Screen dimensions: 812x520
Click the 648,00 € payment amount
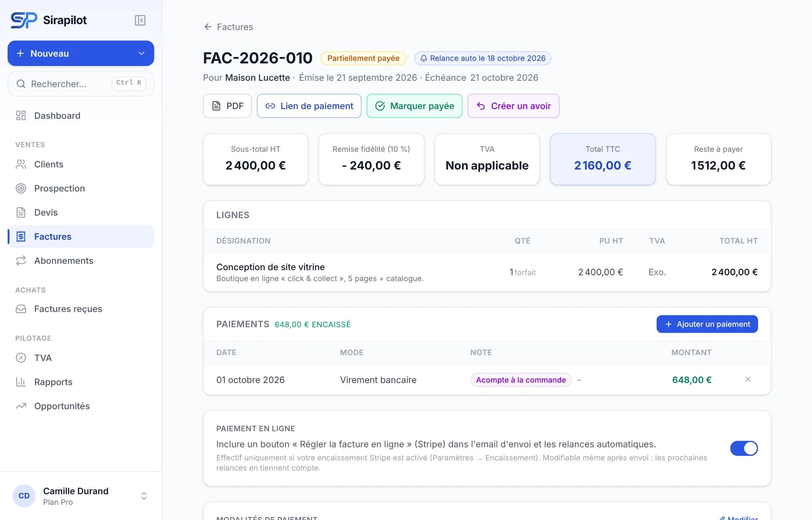[692, 380]
